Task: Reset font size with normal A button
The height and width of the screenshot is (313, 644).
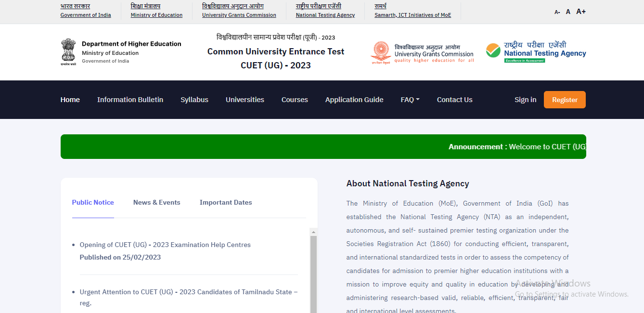Action: 568,12
